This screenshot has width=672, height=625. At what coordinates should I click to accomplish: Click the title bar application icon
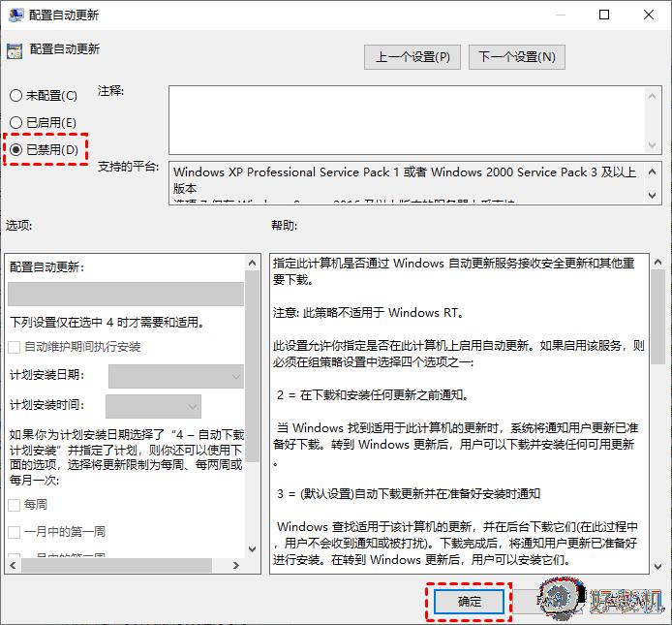tap(15, 15)
